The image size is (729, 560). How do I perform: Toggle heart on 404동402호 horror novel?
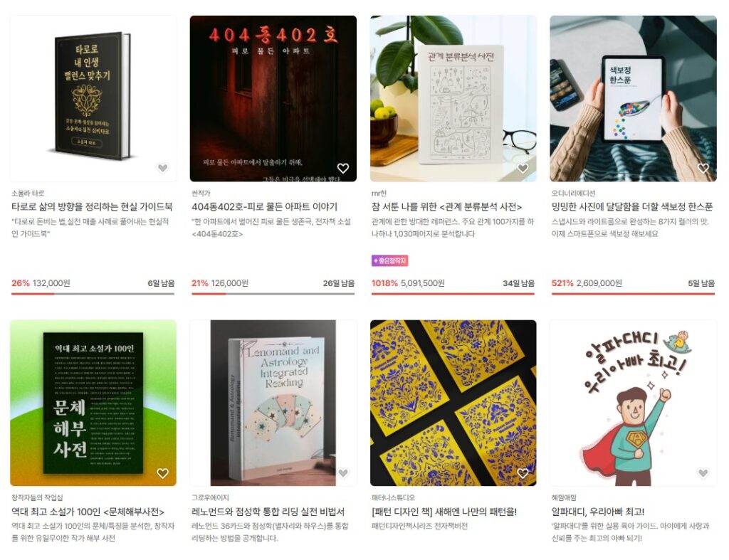(x=342, y=168)
